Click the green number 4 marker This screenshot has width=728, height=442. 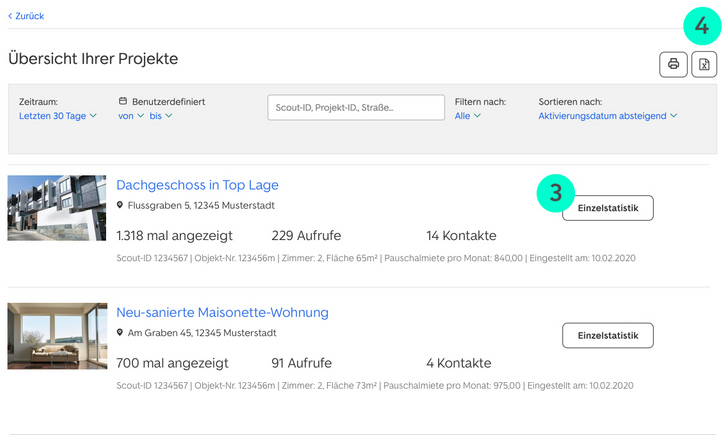coord(702,25)
